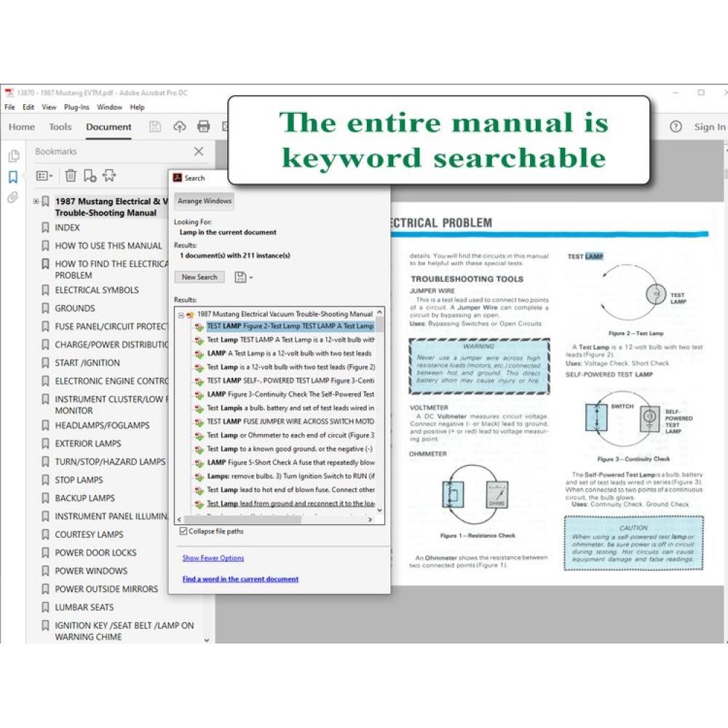Select the STOP LAMPS bookmark
This screenshot has width=728, height=728.
pyautogui.click(x=79, y=480)
